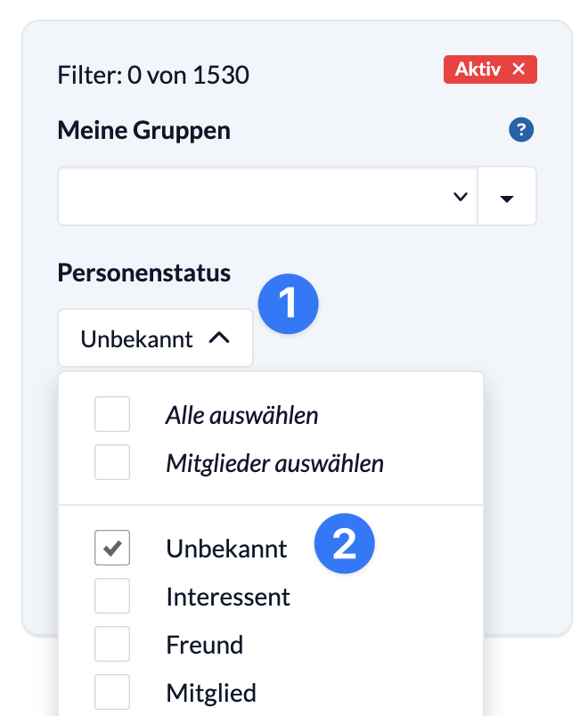Viewport: 588px width, 716px height.
Task: Select the Mitglied checkbox
Action: click(x=111, y=692)
